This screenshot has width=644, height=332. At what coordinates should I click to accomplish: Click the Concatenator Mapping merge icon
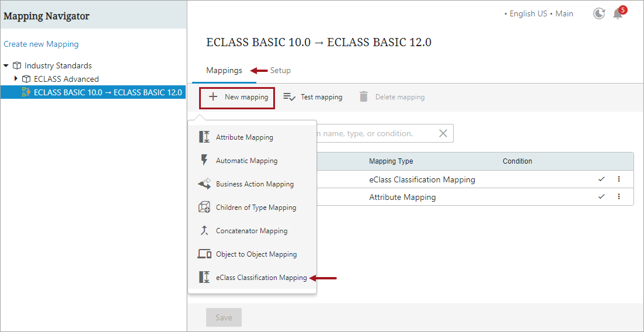204,231
